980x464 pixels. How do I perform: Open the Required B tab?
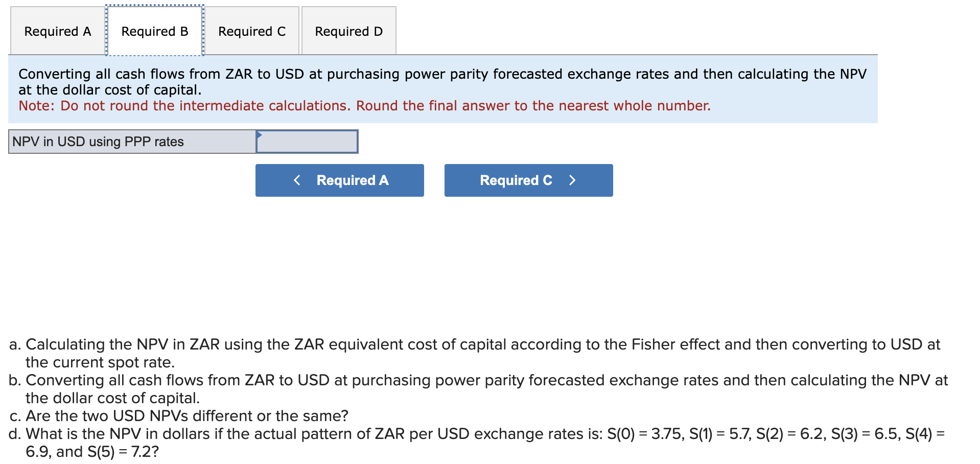(154, 31)
